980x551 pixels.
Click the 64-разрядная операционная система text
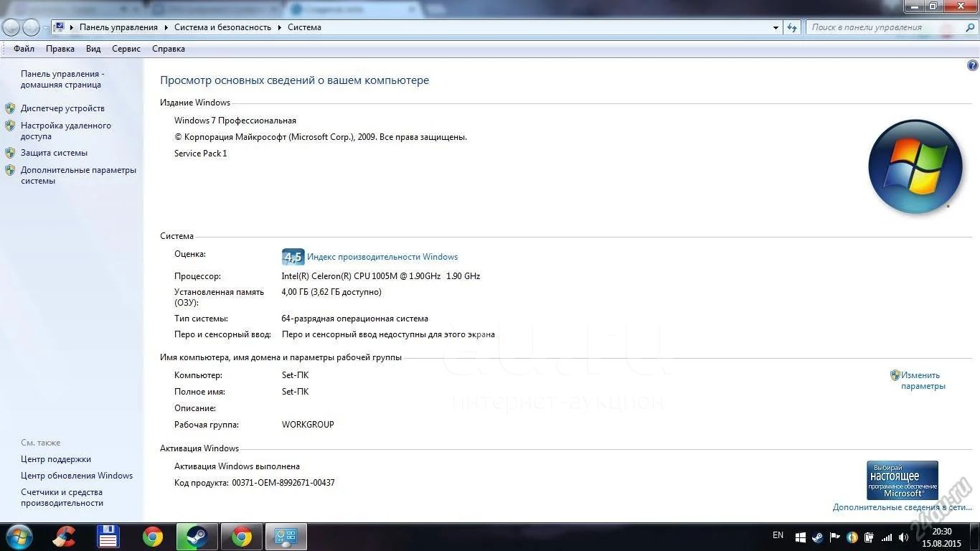click(x=355, y=319)
